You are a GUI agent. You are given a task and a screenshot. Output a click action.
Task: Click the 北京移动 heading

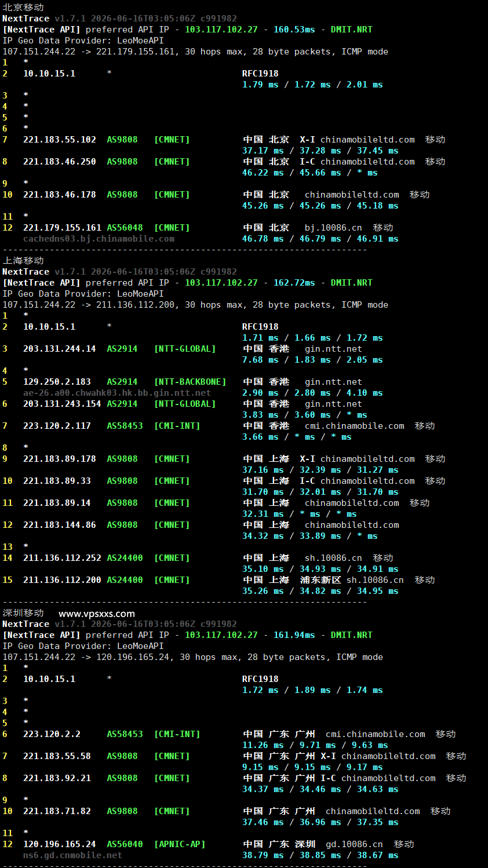[23, 8]
